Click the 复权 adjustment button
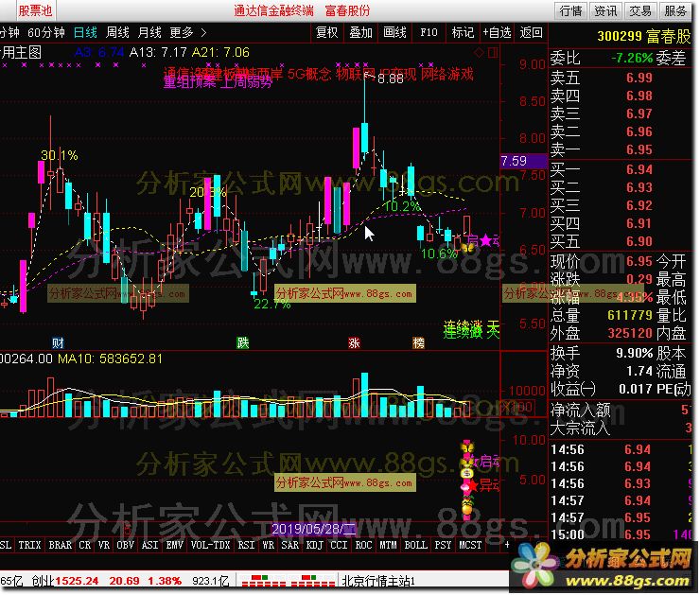The image size is (700, 595). click(x=326, y=32)
